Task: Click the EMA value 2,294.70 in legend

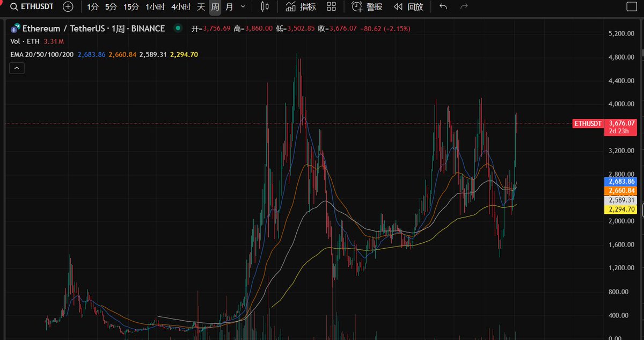Action: pyautogui.click(x=184, y=55)
